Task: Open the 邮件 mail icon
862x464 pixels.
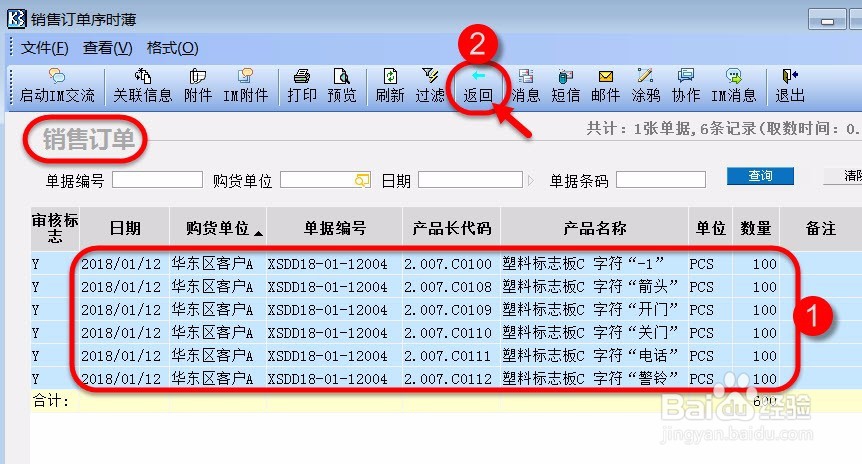Action: (x=605, y=86)
